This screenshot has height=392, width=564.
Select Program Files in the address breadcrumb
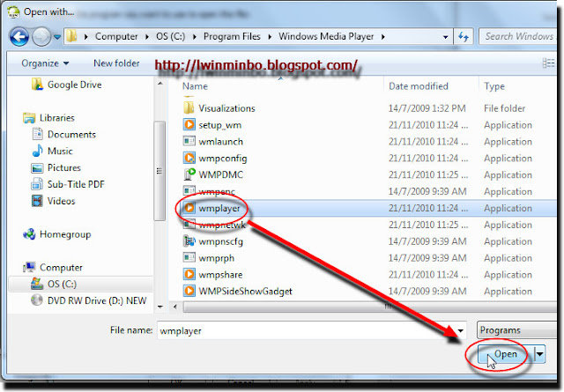tap(232, 36)
